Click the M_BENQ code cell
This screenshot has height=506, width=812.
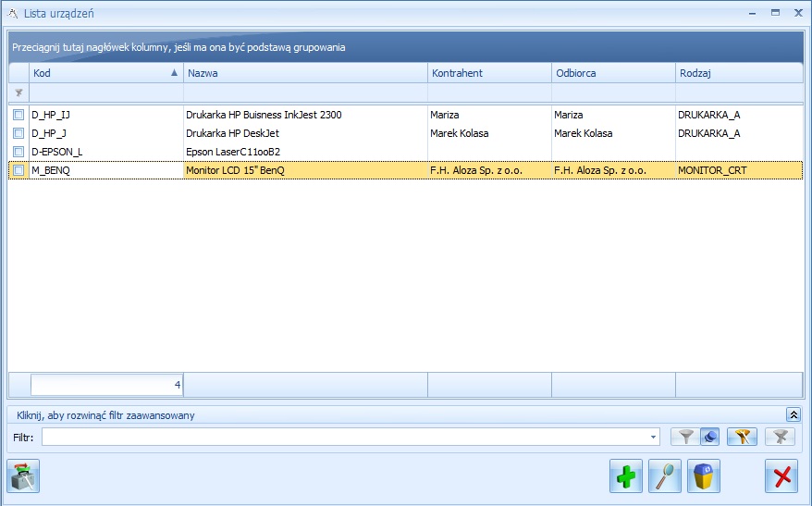click(106, 170)
